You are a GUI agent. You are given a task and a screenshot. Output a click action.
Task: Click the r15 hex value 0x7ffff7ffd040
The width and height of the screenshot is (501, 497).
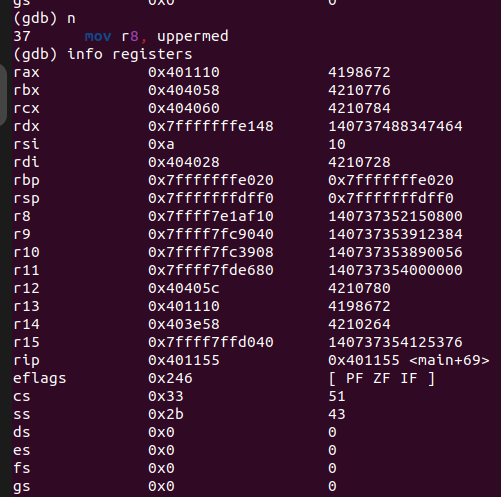tap(211, 342)
